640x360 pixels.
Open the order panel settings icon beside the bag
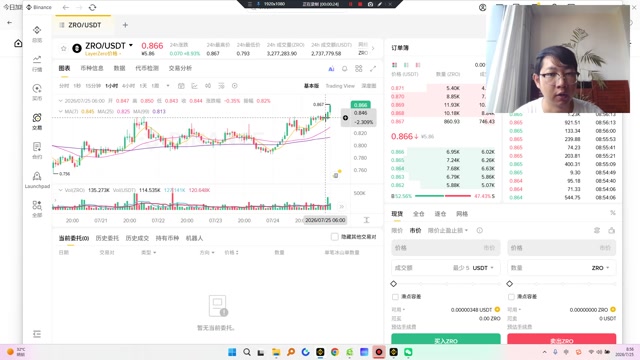[x=597, y=230]
